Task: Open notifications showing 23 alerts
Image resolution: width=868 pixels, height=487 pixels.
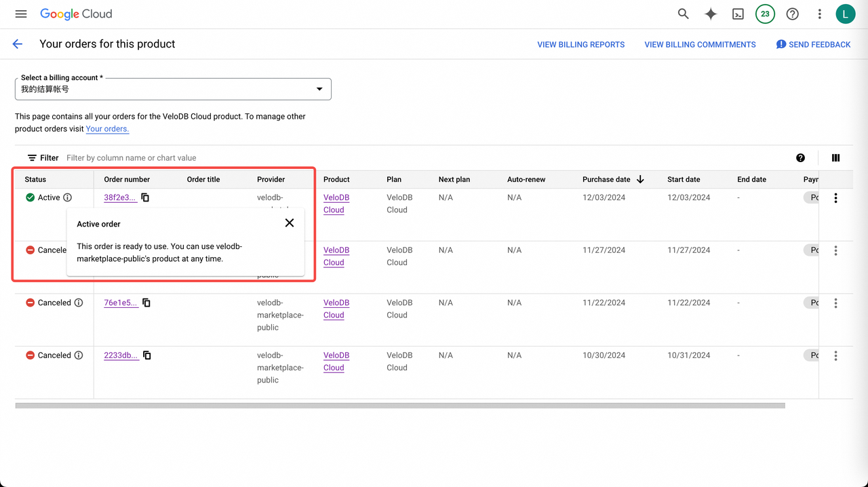Action: coord(765,14)
